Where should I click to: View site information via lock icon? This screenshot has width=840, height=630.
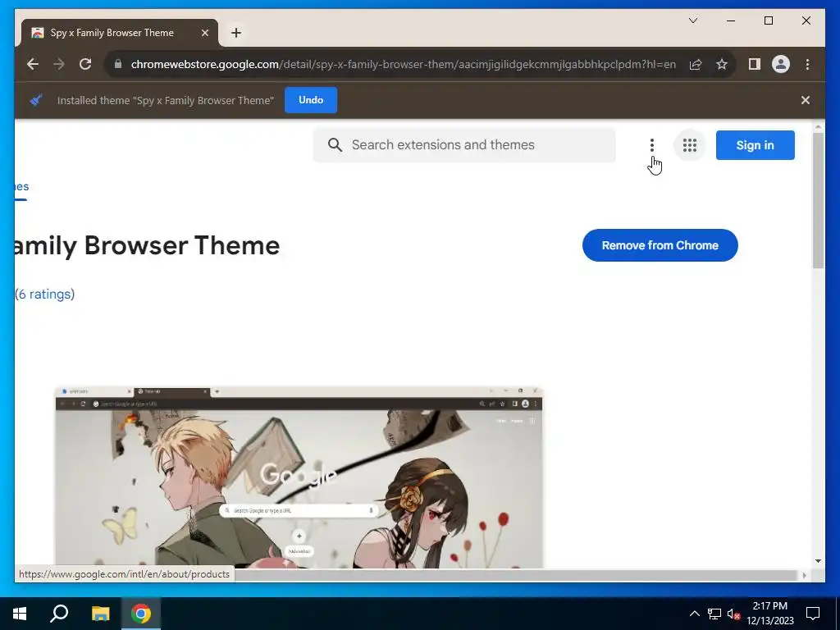click(118, 64)
